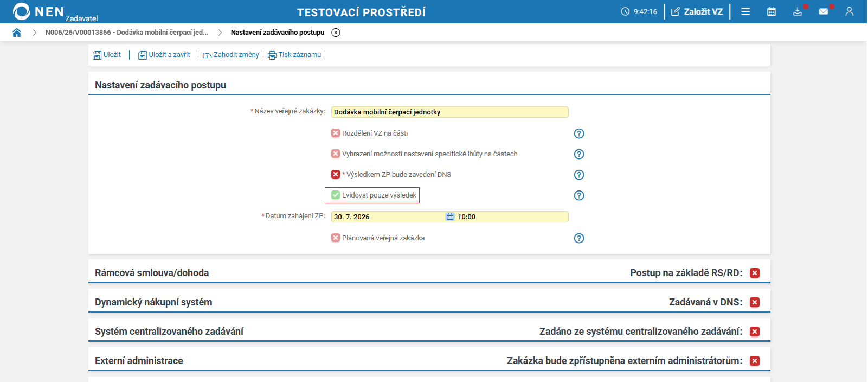868x382 pixels.
Task: Expand the Dynamický nákupní systém section
Action: tap(153, 302)
